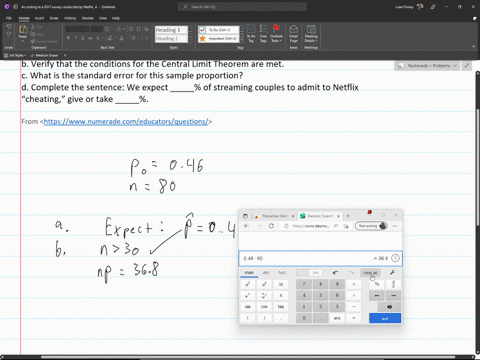Check the To Do tag checkbox
Viewport: 480px width, 360px height.
(x=202, y=30)
